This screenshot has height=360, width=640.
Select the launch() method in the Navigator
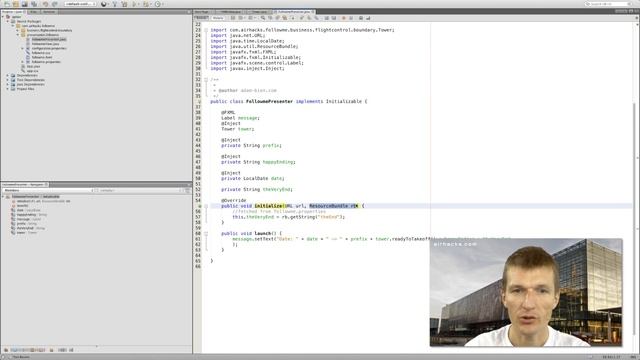click(x=22, y=206)
